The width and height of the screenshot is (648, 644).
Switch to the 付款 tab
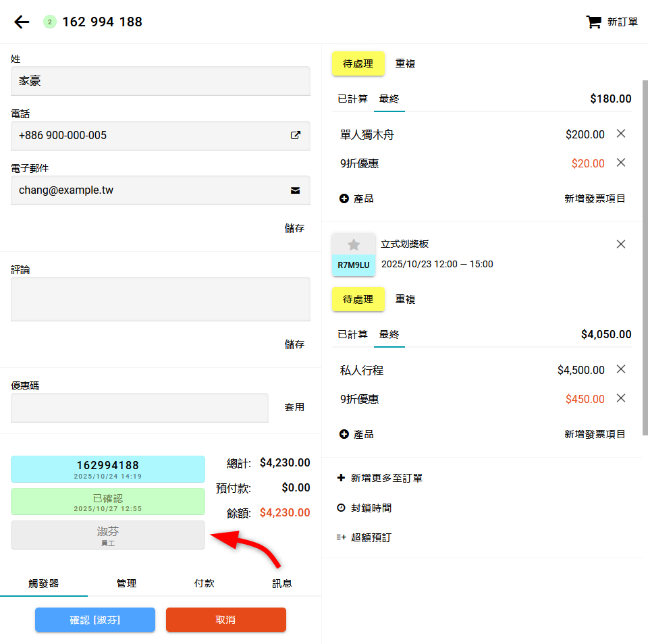click(204, 583)
